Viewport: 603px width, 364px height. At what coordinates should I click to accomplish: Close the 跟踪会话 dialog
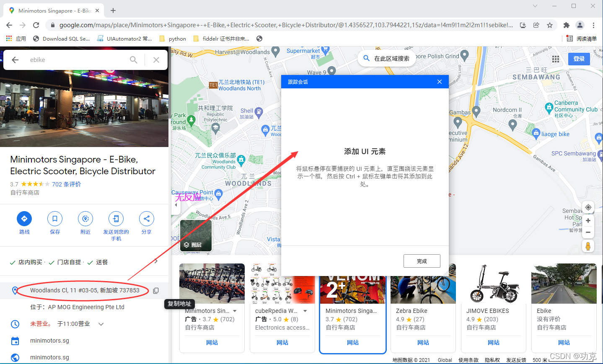point(440,82)
